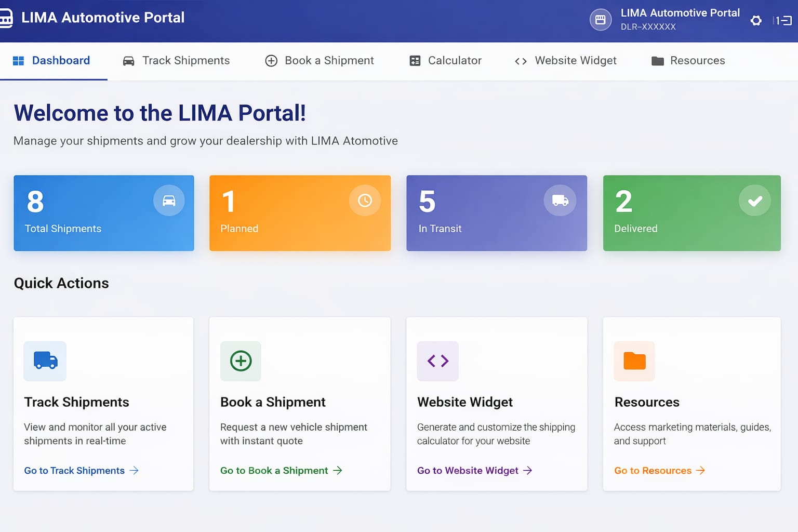Screen dimensions: 798x532
Task: Open the Calculator tab
Action: (446, 61)
